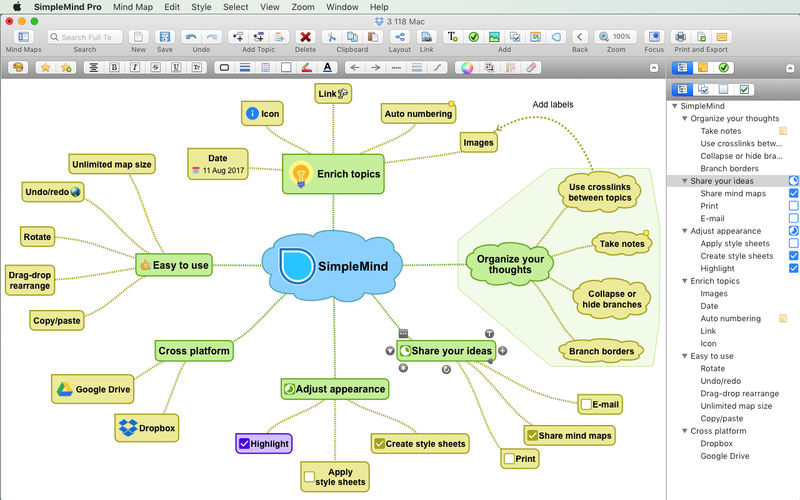Click the line color pencil icon
Viewport: 800px width, 500px height.
coord(307,67)
